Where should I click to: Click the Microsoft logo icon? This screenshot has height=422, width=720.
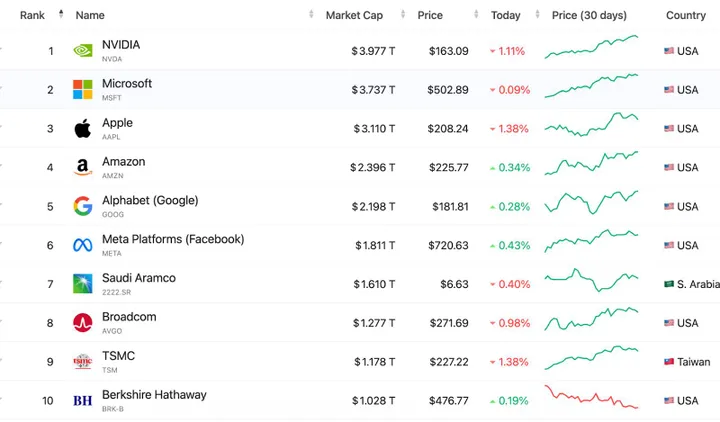pos(83,90)
